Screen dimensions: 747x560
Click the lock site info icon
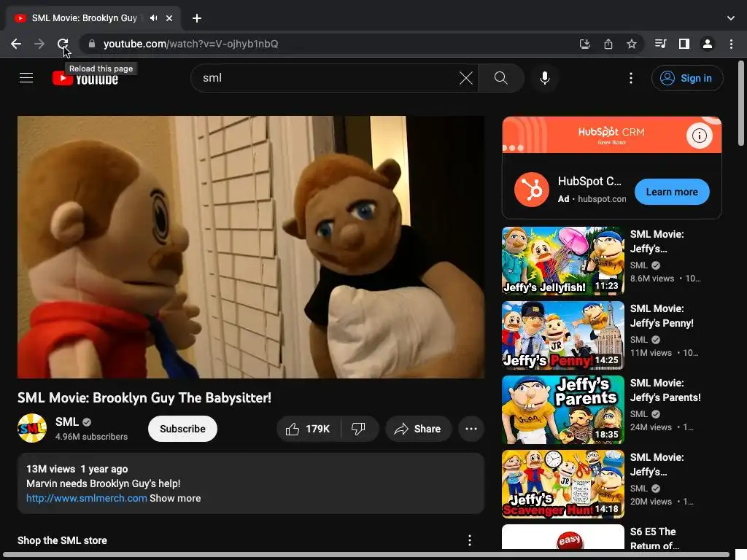pos(92,44)
